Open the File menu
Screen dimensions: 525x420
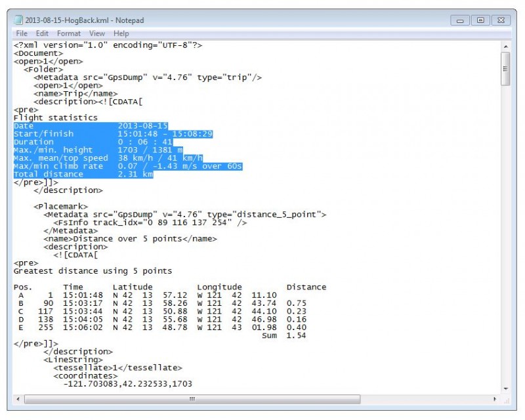pyautogui.click(x=22, y=33)
